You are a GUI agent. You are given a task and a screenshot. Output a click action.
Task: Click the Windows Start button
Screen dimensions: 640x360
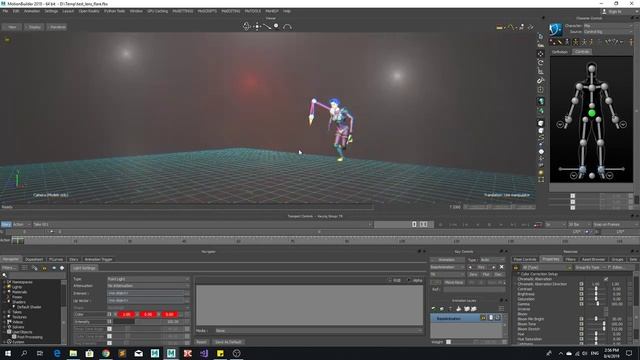click(x=7, y=353)
